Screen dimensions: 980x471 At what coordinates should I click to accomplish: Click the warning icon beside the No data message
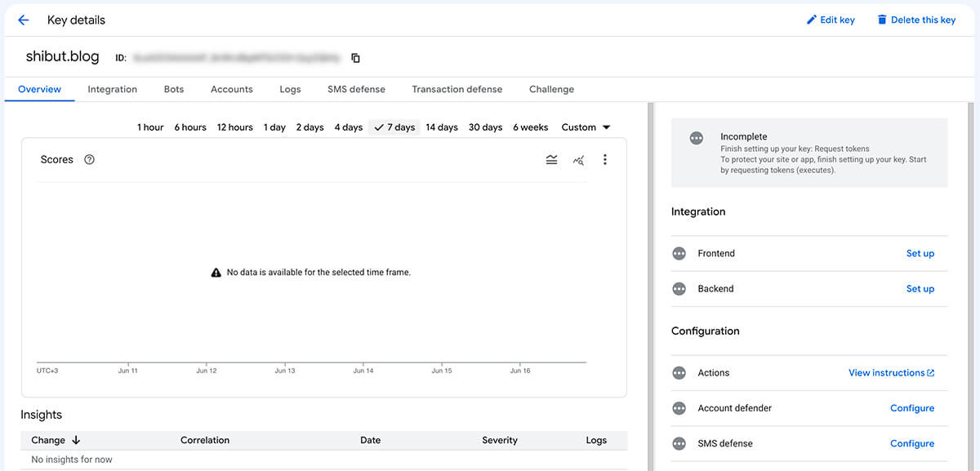pyautogui.click(x=216, y=273)
